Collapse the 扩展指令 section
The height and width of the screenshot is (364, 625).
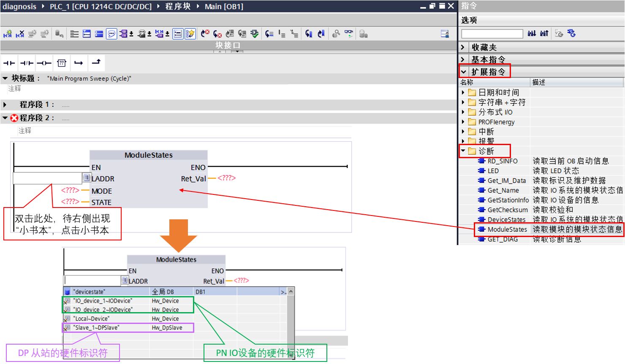point(464,72)
